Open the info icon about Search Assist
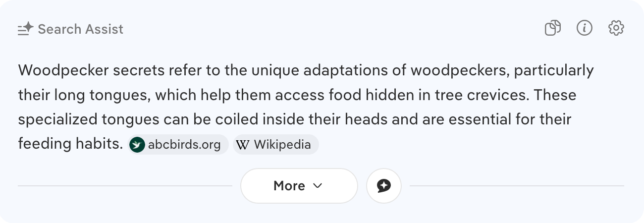Viewport: 644px width, 223px height. click(x=585, y=28)
